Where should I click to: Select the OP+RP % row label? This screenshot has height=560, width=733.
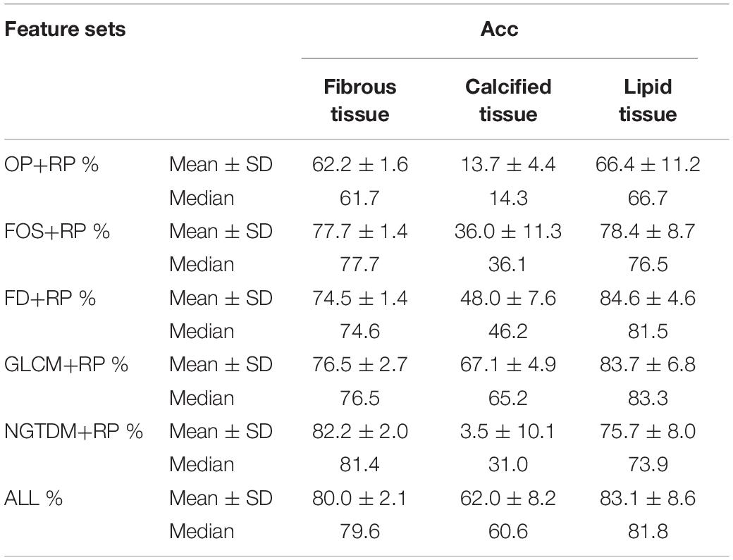pos(51,164)
